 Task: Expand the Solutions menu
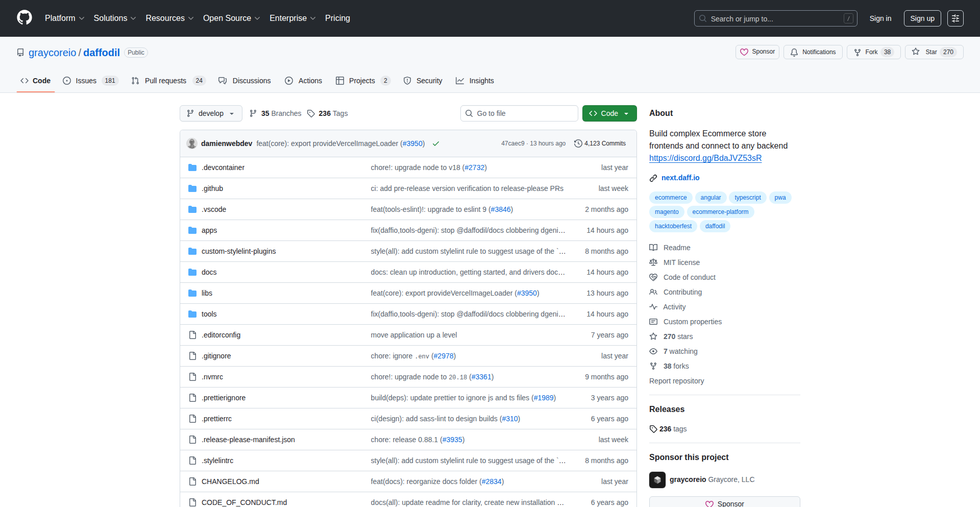[x=115, y=18]
